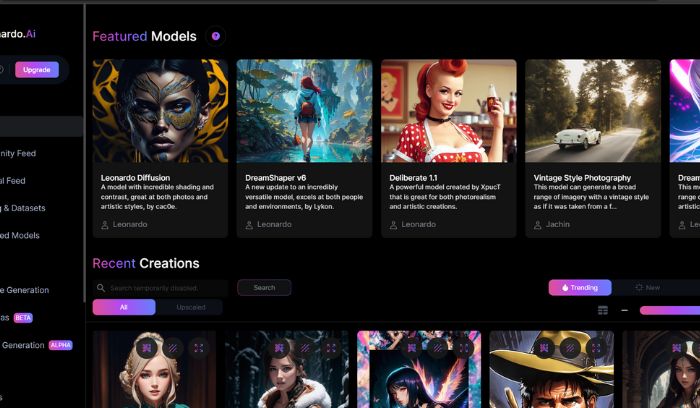The width and height of the screenshot is (700, 408).
Task: Open the Texture Generation ALPHA sidebar item
Action: (x=37, y=345)
